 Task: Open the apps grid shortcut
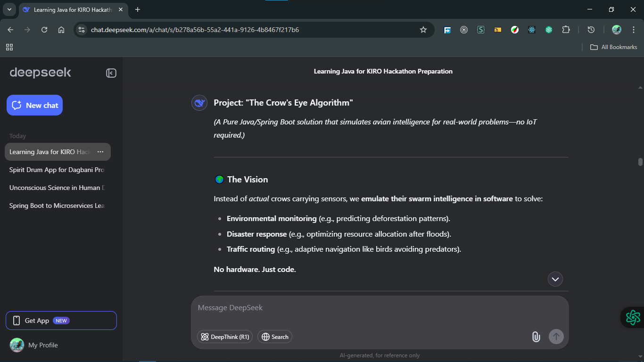(x=9, y=47)
